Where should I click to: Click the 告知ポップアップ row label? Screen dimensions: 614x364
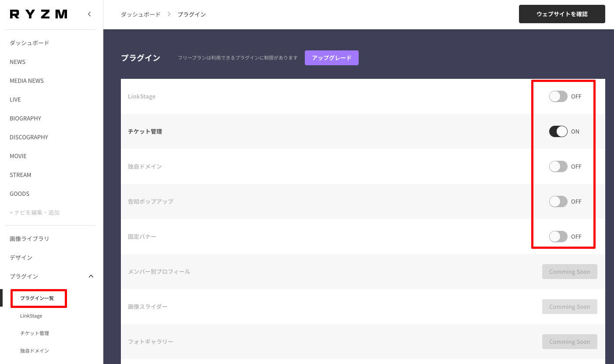(151, 201)
